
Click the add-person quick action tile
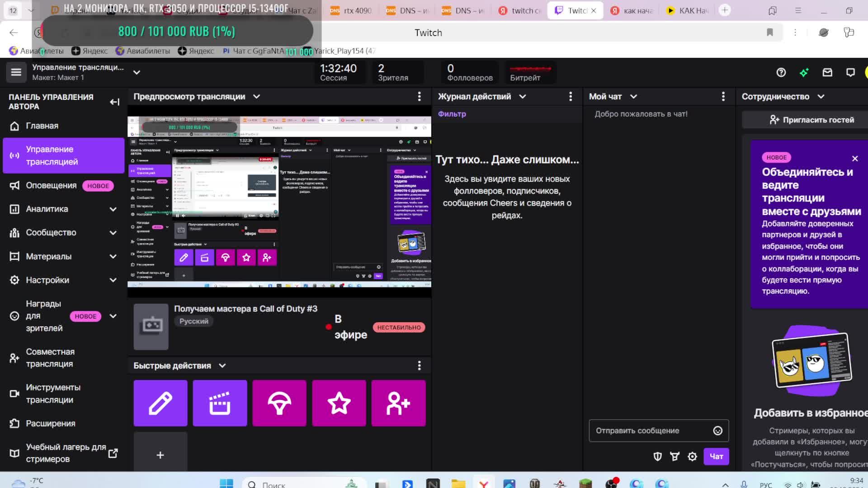398,403
